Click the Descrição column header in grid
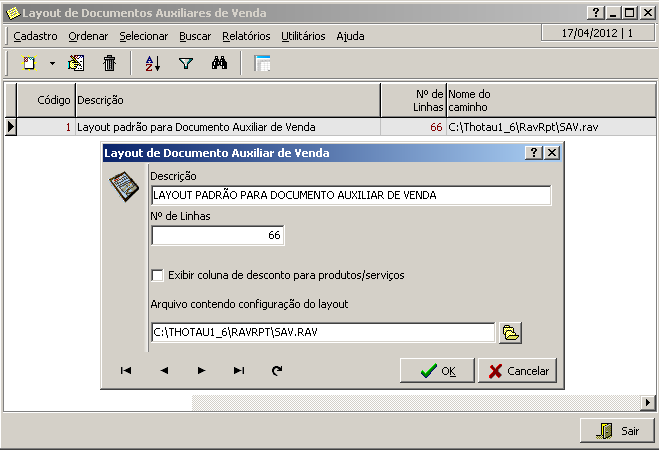 (x=228, y=100)
